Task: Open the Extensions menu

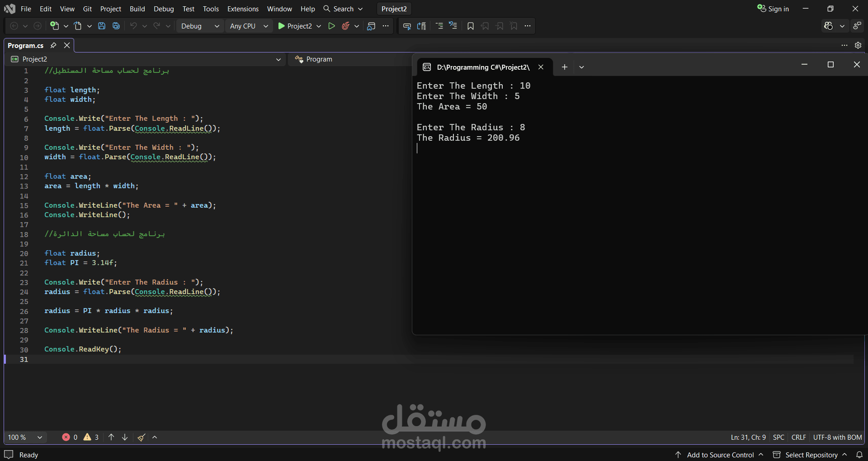Action: (x=243, y=9)
